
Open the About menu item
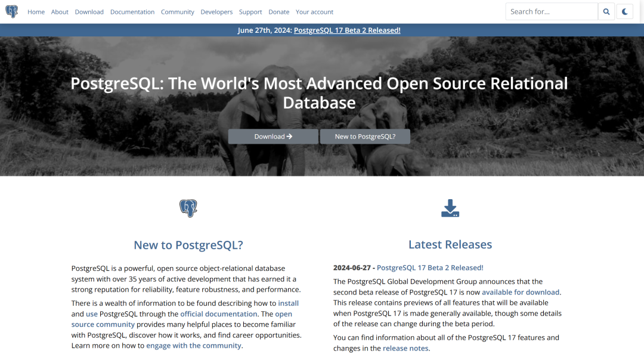coord(60,12)
